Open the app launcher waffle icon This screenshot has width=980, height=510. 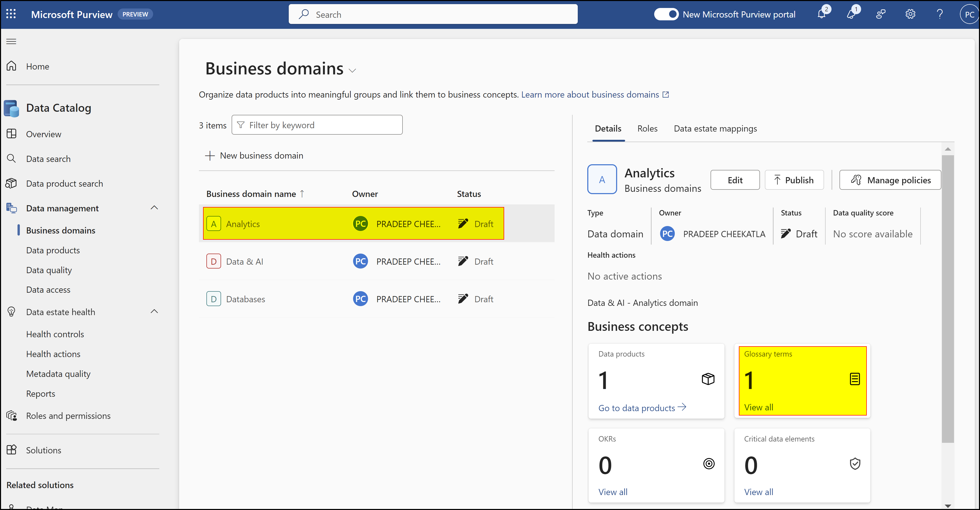coord(11,14)
